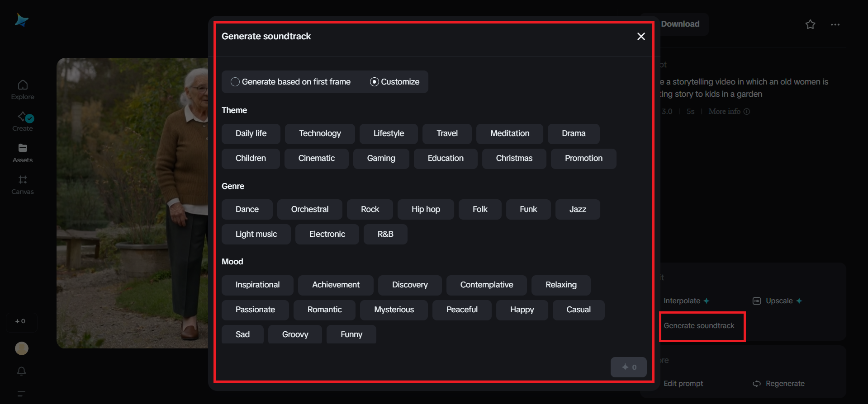
Task: Select Generate based on first frame
Action: point(291,82)
